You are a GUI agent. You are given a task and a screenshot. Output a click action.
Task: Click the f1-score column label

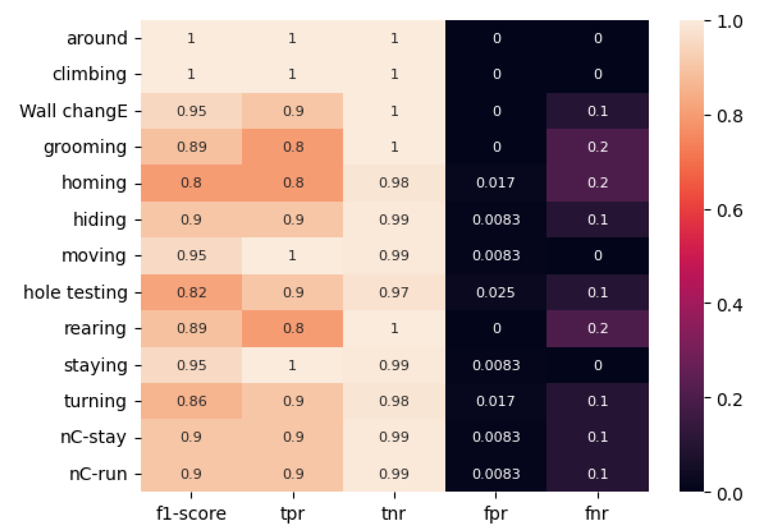tap(191, 514)
